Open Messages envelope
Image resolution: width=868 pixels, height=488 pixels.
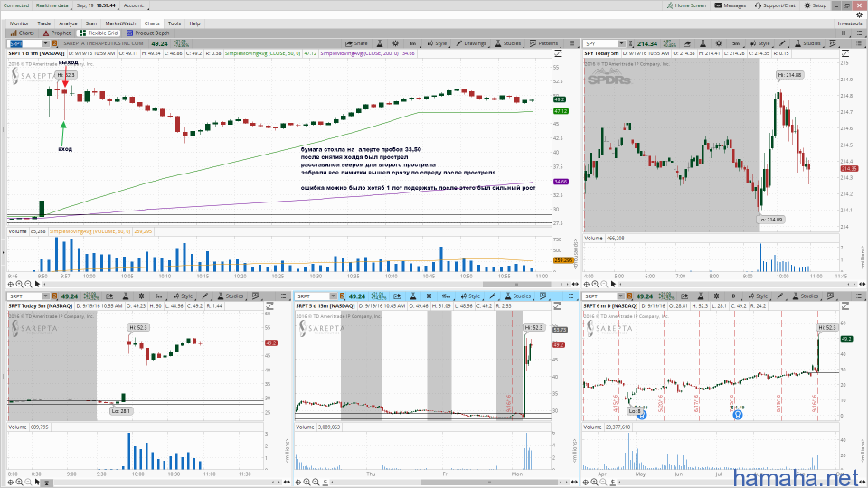(x=731, y=5)
